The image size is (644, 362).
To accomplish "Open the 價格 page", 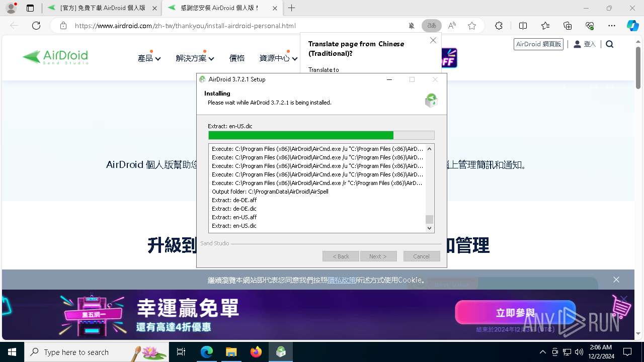I will (x=237, y=58).
